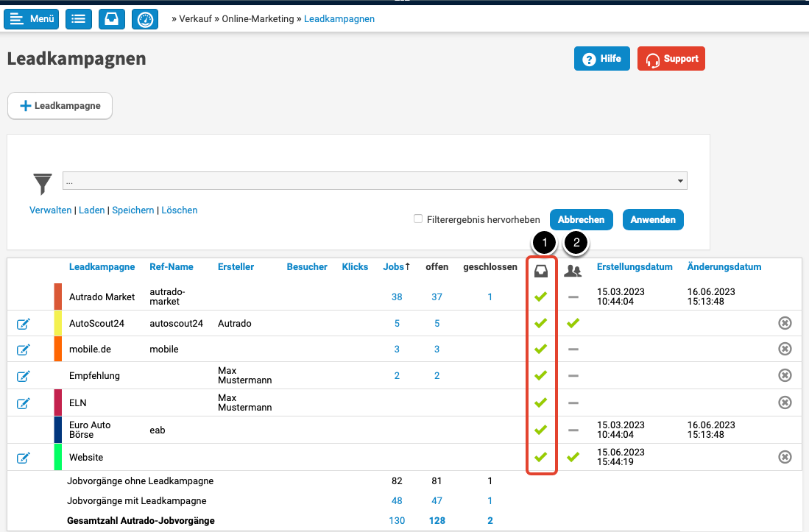Click the Anwenden button

pos(653,219)
